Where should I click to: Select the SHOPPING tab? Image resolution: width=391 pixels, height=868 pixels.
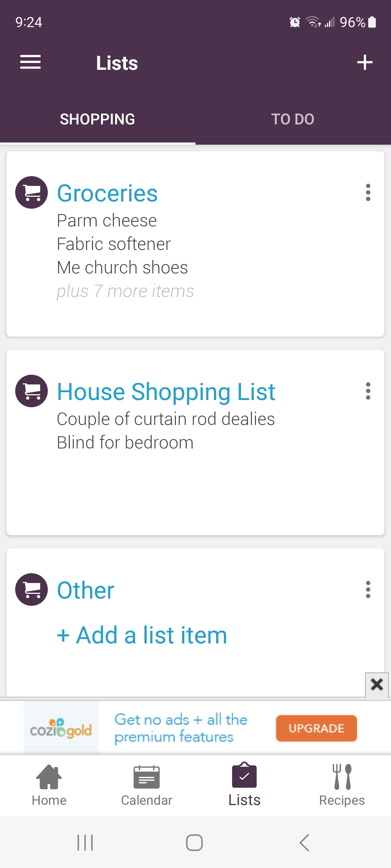97,119
